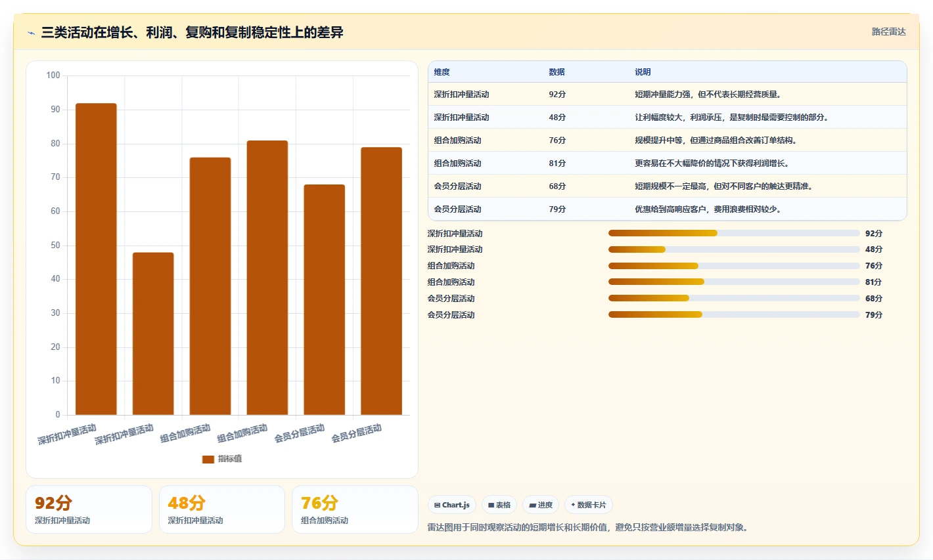
Task: Click the description starting 短期规模不一定最高
Action: pos(724,186)
